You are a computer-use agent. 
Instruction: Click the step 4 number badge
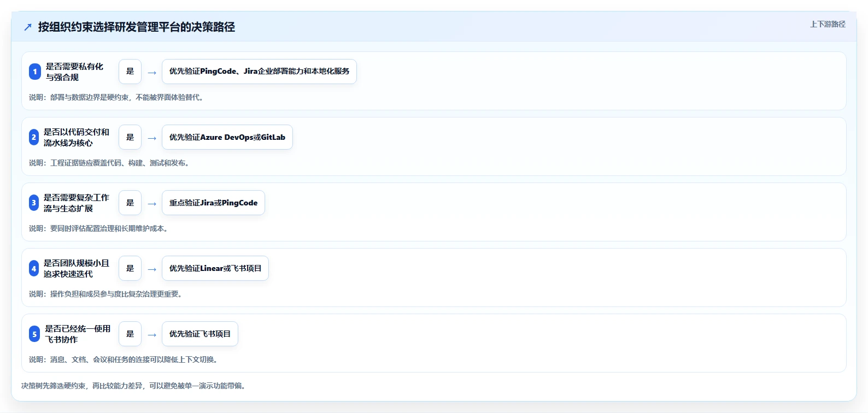point(34,268)
